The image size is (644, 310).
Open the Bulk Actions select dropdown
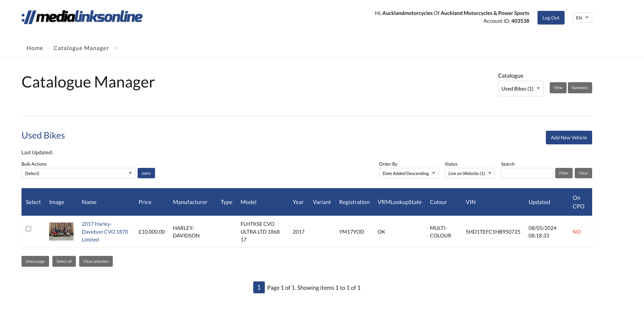78,173
